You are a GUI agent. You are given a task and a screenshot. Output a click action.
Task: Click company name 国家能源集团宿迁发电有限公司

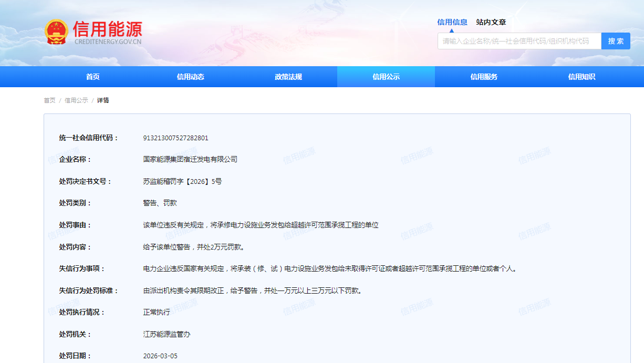(190, 159)
